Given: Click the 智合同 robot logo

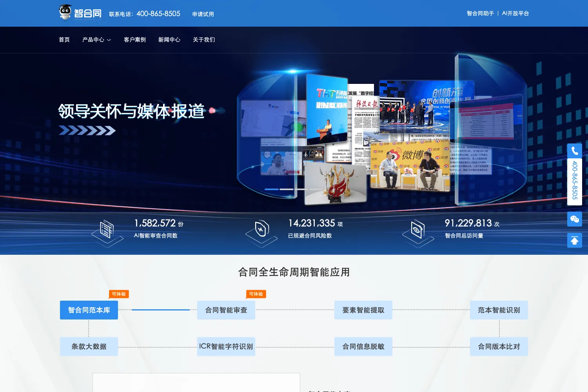Looking at the screenshot, I should tap(80, 12).
